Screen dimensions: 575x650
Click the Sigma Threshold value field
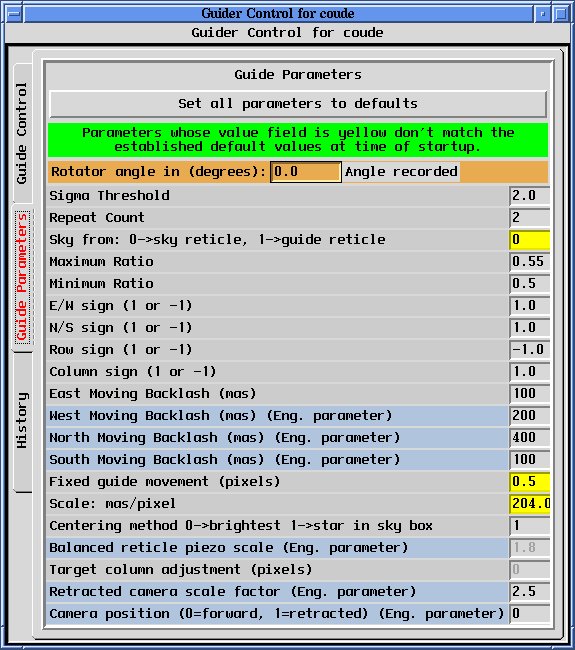pos(529,196)
